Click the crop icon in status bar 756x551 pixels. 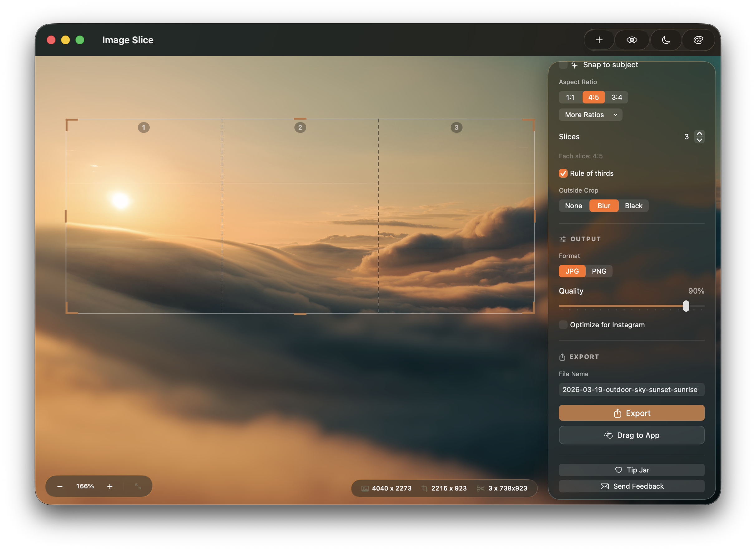(424, 488)
